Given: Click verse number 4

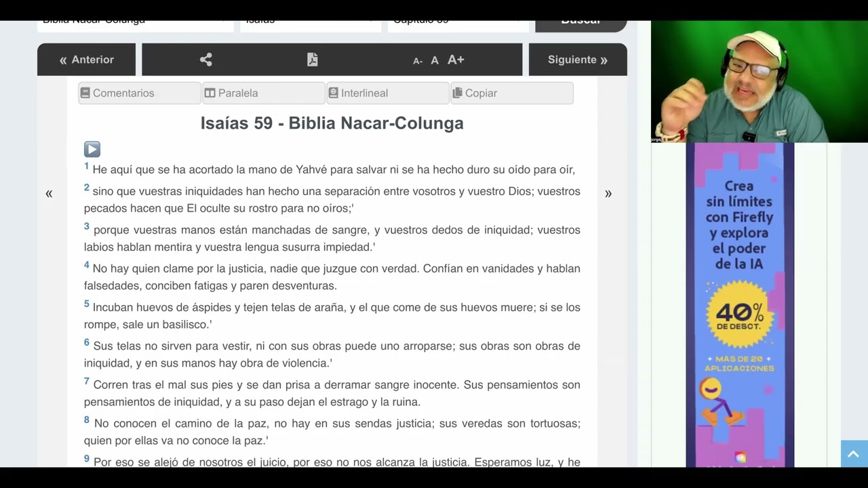Looking at the screenshot, I should [87, 265].
